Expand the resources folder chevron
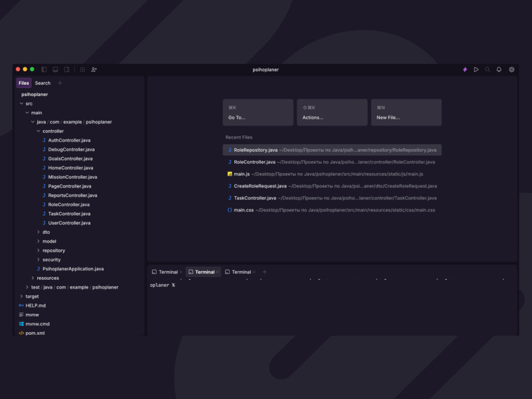This screenshot has width=532, height=399. click(33, 278)
